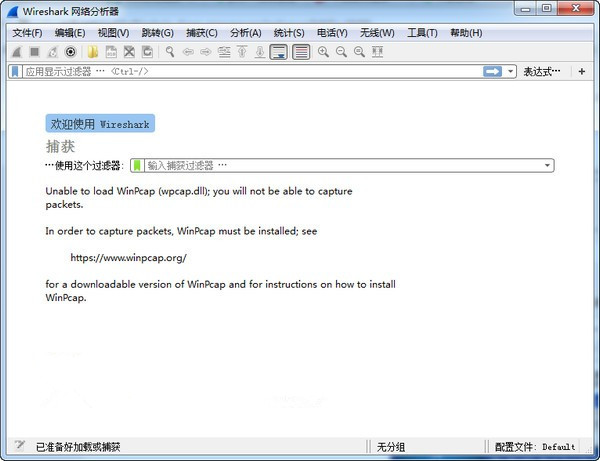Open the 编辑(E) menu
This screenshot has width=600, height=461.
70,33
